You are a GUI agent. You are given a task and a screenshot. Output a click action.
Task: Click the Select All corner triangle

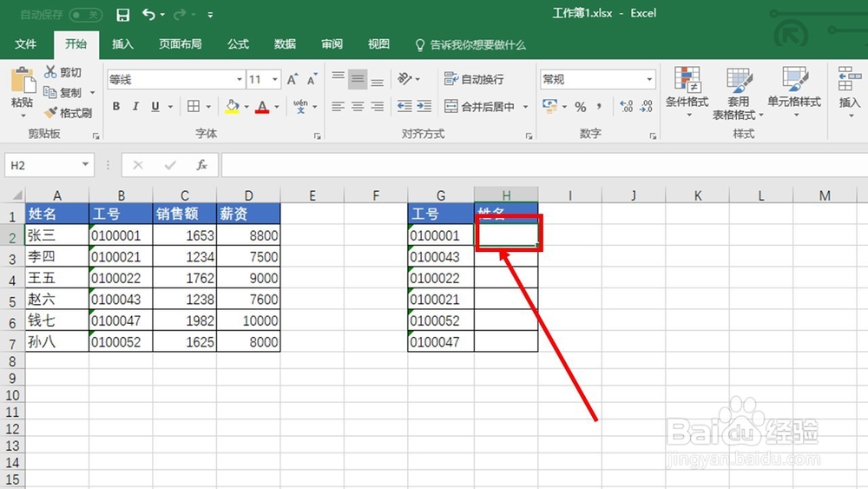tap(17, 195)
